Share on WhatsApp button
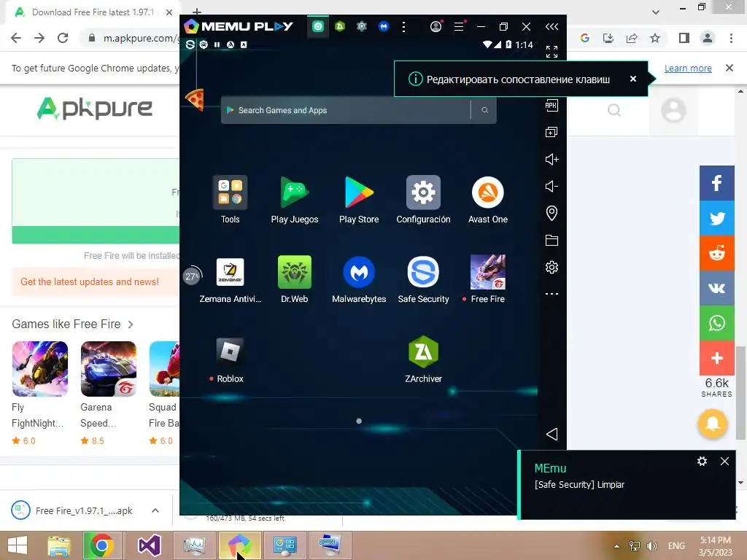 pos(716,323)
